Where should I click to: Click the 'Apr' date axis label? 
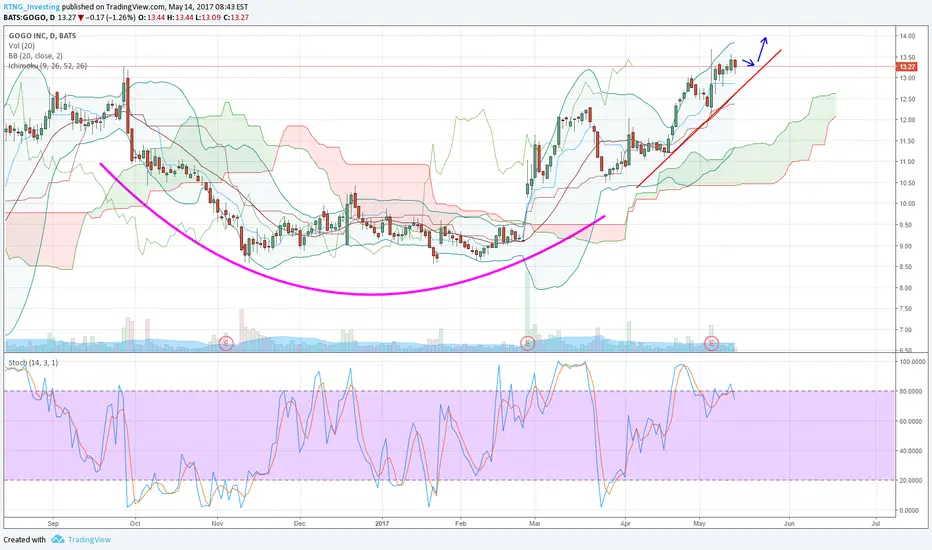click(x=625, y=524)
